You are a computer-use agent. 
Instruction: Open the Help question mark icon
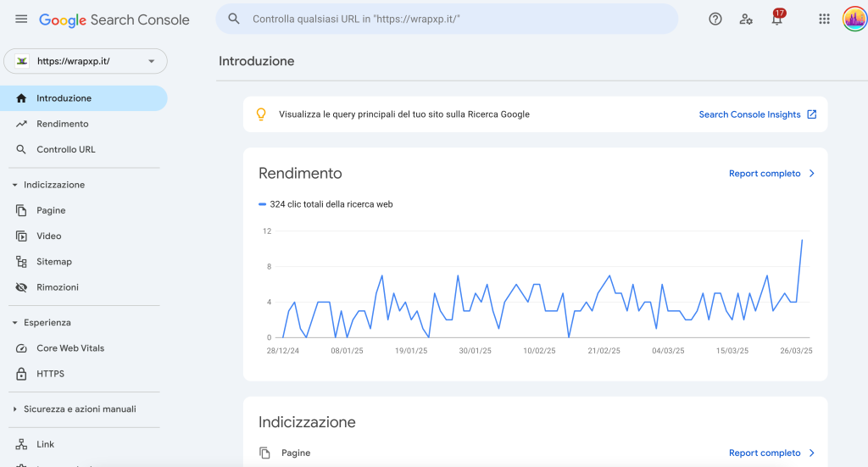[715, 19]
